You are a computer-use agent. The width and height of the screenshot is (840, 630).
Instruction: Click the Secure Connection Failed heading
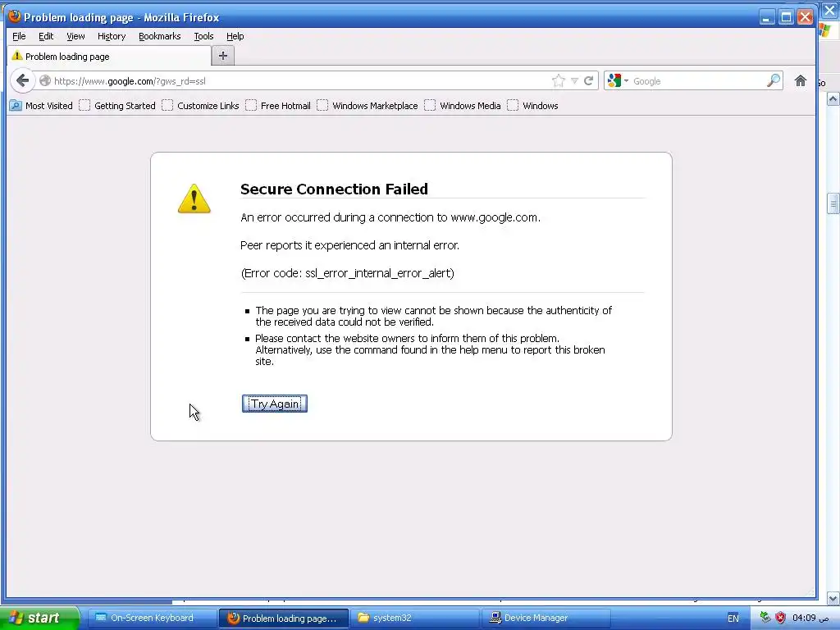334,189
